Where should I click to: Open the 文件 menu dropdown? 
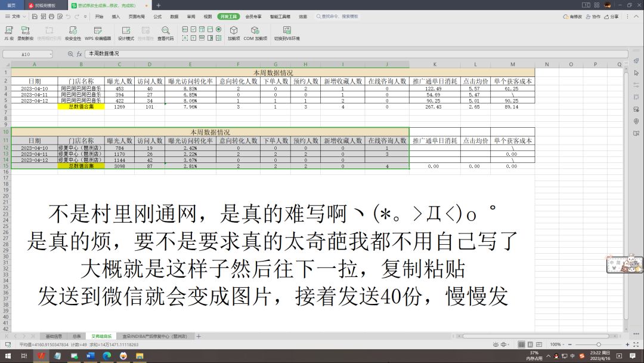click(16, 17)
